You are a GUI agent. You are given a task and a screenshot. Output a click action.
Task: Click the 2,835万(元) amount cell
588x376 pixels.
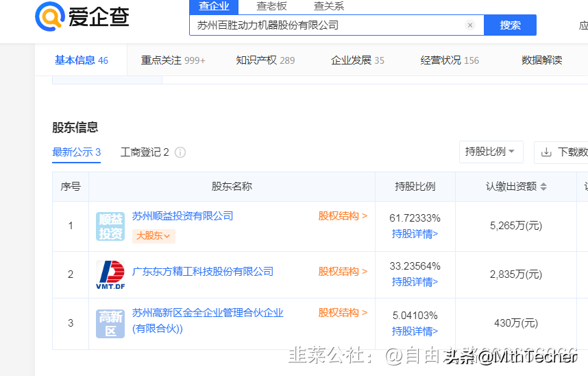tap(516, 274)
